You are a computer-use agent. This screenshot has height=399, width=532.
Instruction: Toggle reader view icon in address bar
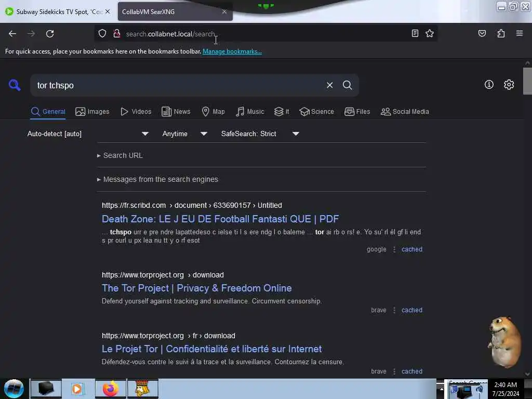click(415, 33)
